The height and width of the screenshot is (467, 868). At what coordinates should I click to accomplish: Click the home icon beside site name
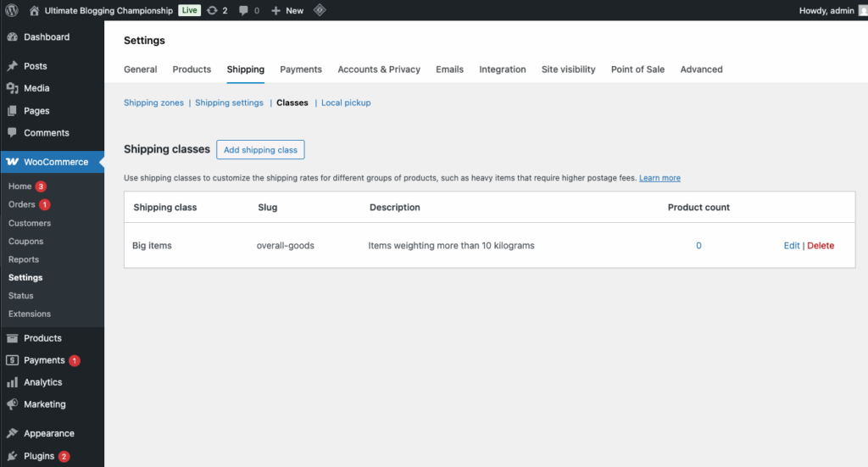34,10
